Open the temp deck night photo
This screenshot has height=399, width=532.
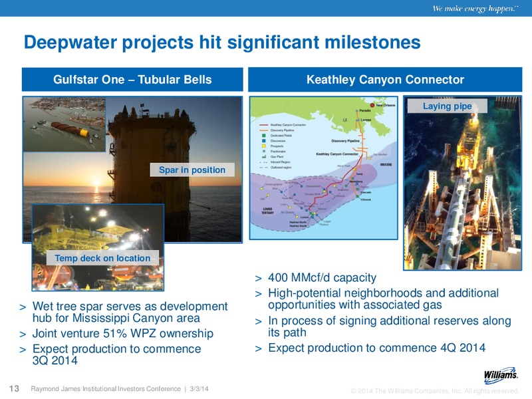pos(98,247)
